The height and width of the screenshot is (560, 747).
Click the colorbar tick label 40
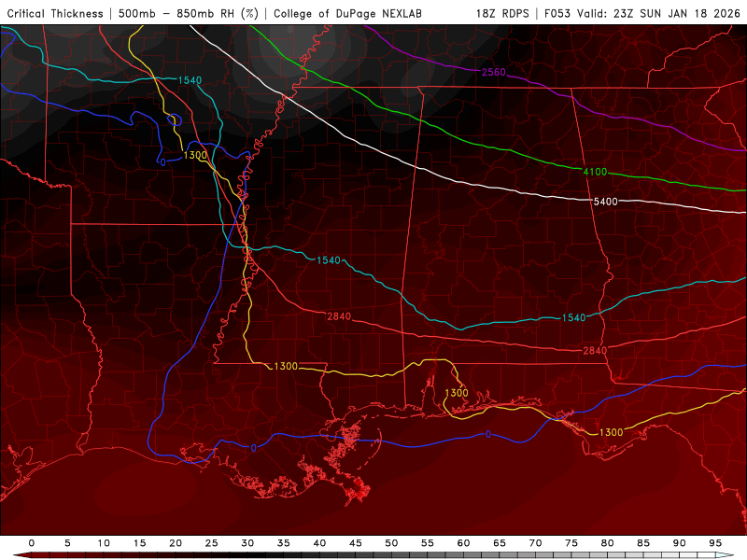click(319, 543)
